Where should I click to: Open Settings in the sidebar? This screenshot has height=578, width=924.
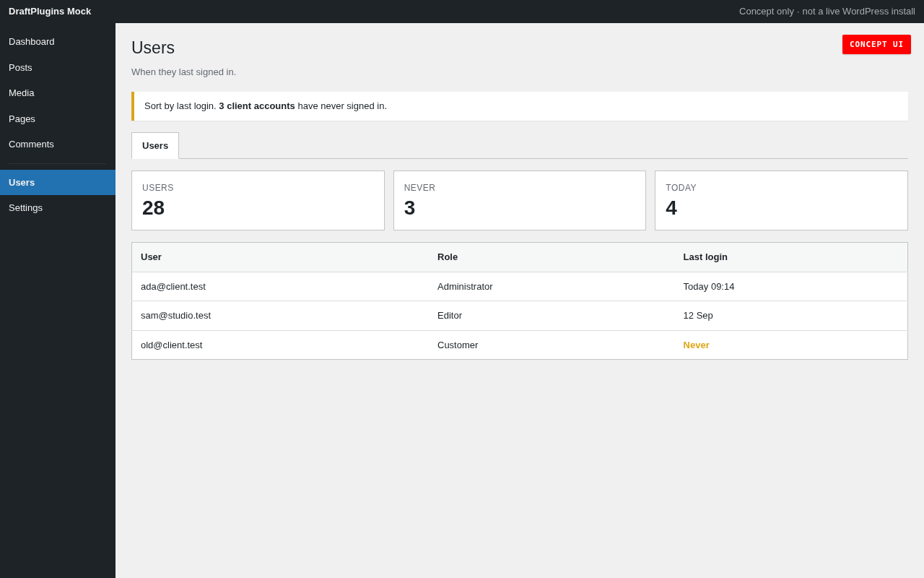click(58, 208)
